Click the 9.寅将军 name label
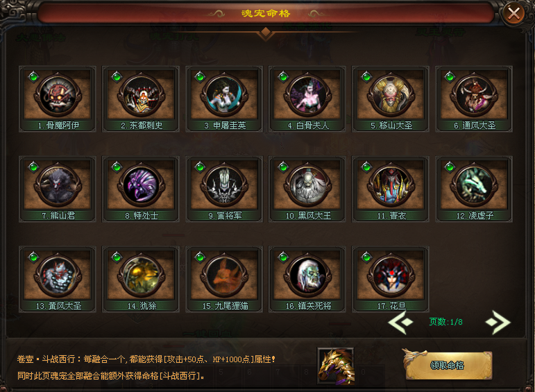This screenshot has height=392, width=535. pos(226,216)
